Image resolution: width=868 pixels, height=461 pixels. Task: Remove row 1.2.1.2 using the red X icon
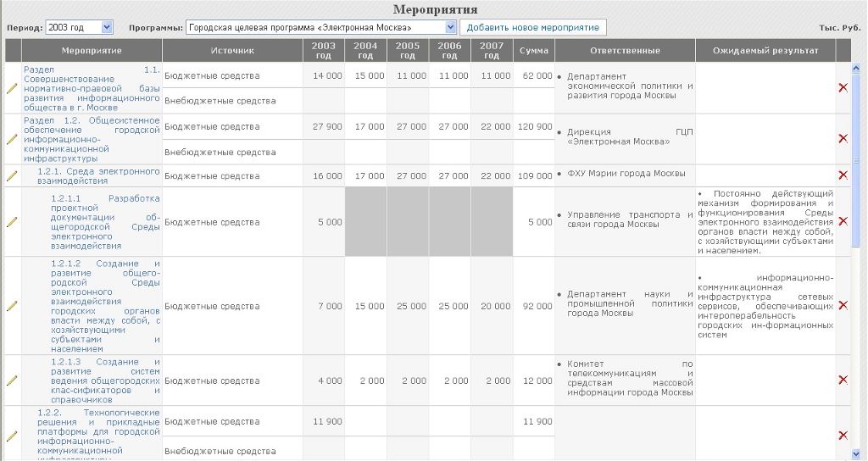point(843,305)
